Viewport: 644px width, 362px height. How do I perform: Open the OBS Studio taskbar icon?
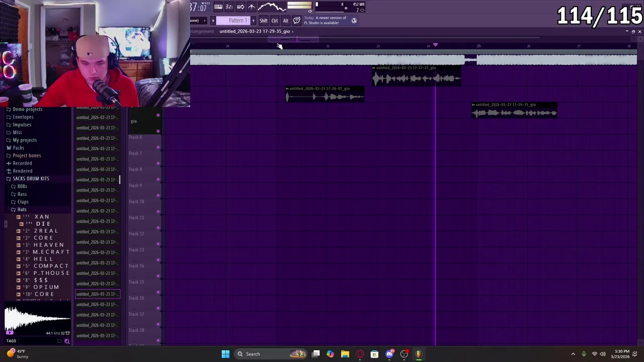click(404, 354)
